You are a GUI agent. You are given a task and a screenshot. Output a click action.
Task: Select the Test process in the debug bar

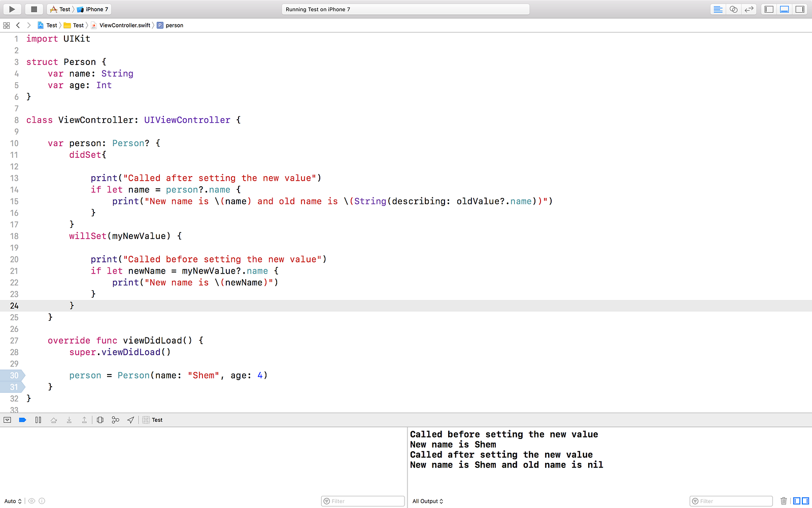[153, 420]
